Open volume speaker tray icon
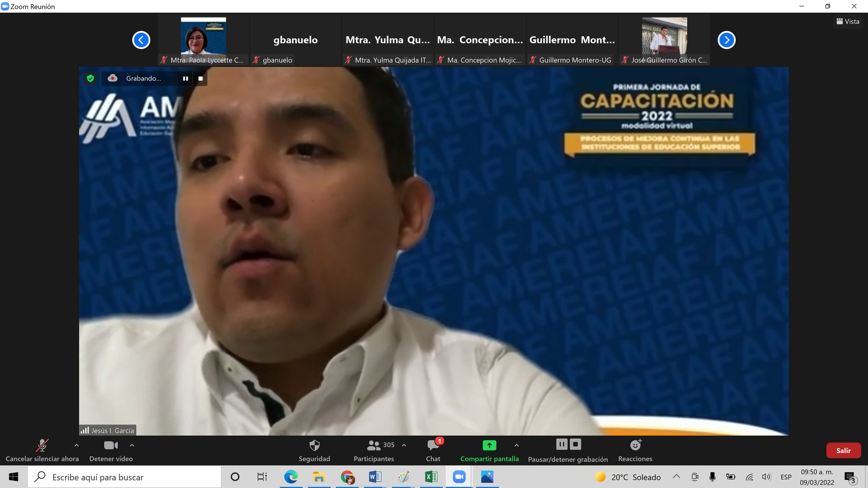868x488 pixels. coord(766,477)
